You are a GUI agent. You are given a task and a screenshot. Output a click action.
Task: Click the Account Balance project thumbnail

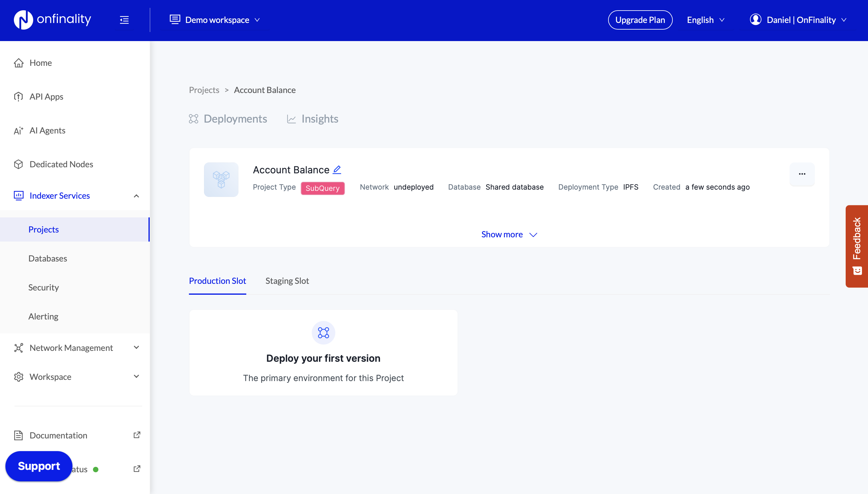click(221, 179)
